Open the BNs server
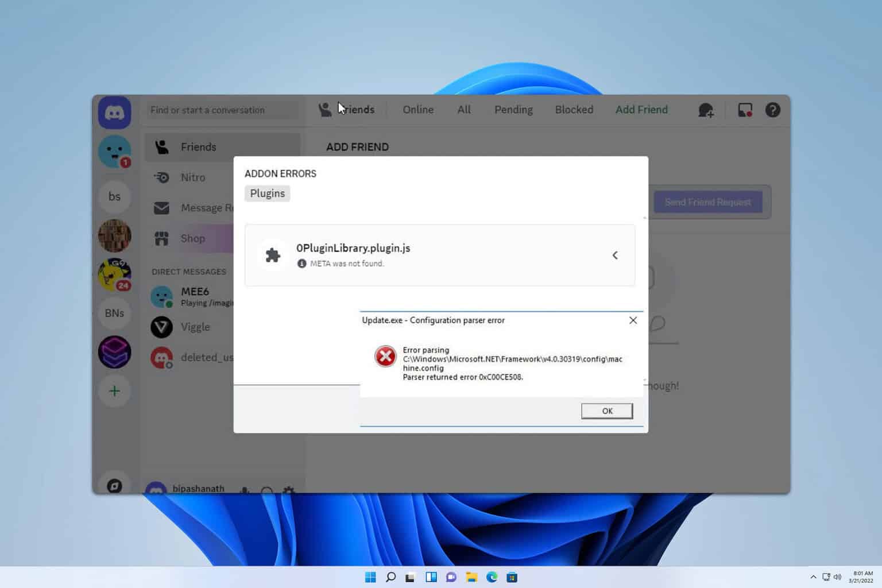 pos(114,313)
